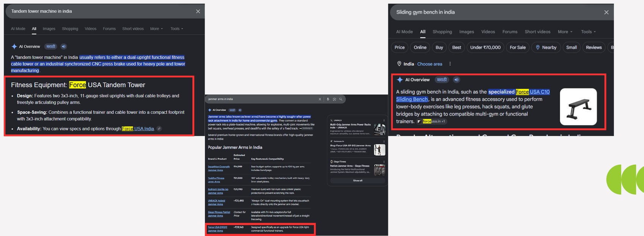Open the More dropdown in Sliding bench tabs

pos(565,32)
